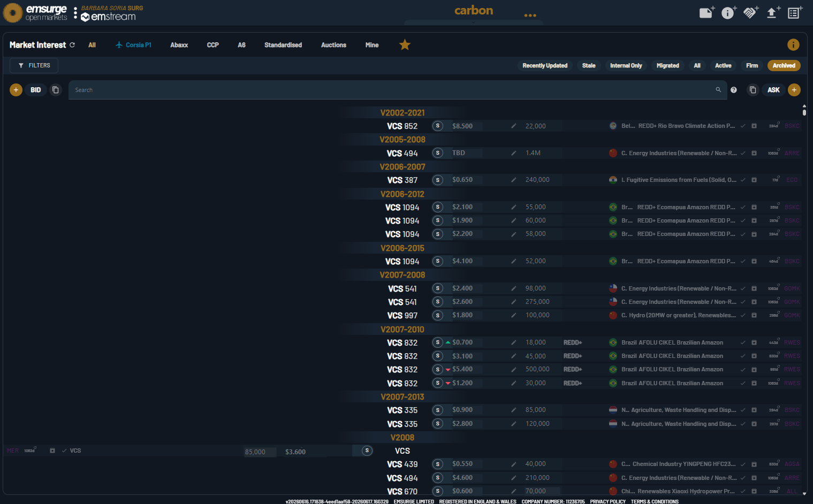Viewport: 813px width, 504px height.
Task: Click the list scrollbar up arrow
Action: point(804,106)
